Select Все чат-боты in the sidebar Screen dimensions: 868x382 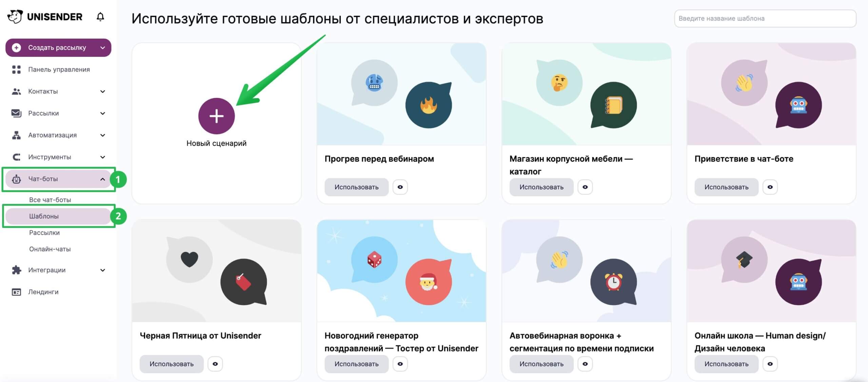click(x=49, y=199)
